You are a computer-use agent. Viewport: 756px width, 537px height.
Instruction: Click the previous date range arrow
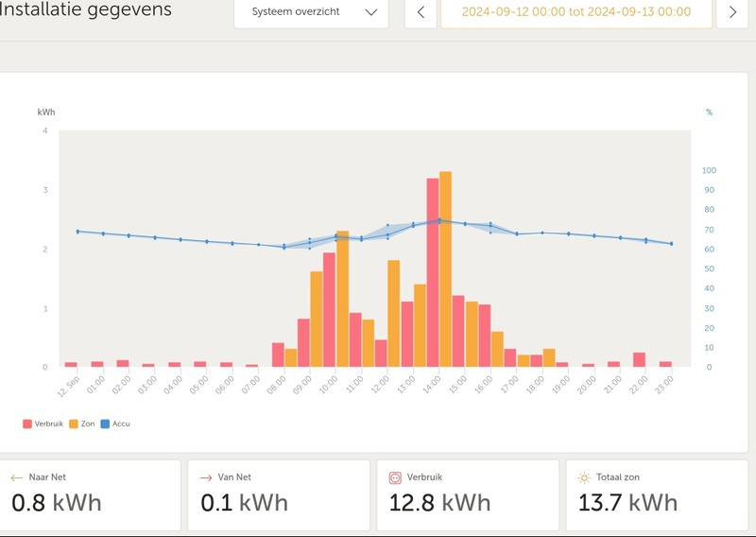point(421,12)
